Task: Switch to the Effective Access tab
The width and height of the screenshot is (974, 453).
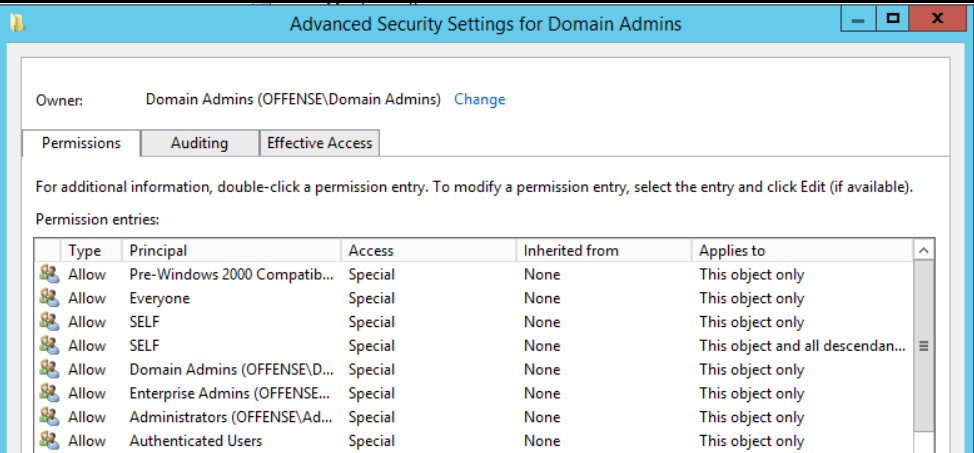Action: tap(319, 143)
